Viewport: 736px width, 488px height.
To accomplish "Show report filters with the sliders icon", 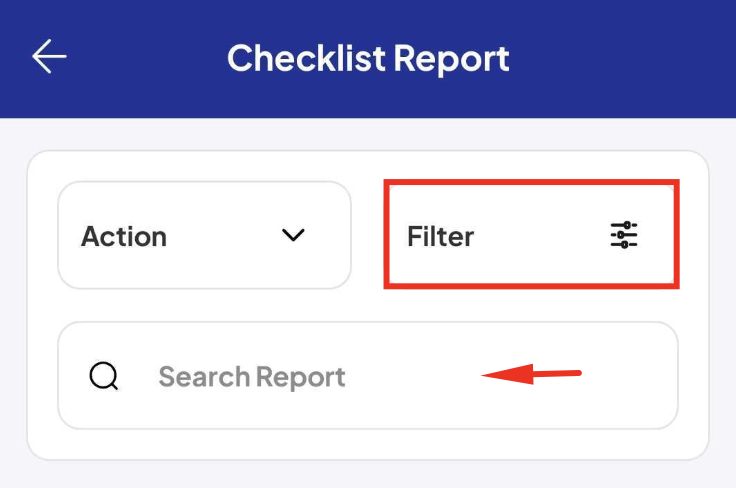I will click(624, 235).
